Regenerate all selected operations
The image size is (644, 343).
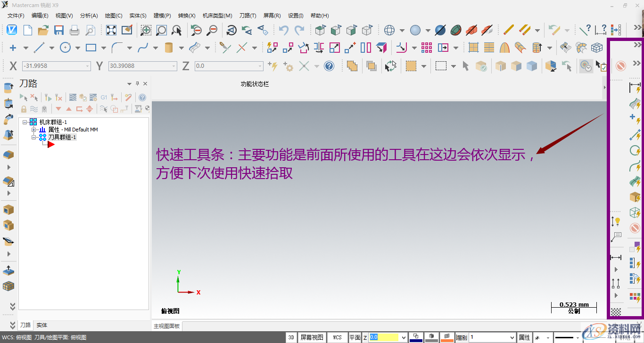[49, 97]
